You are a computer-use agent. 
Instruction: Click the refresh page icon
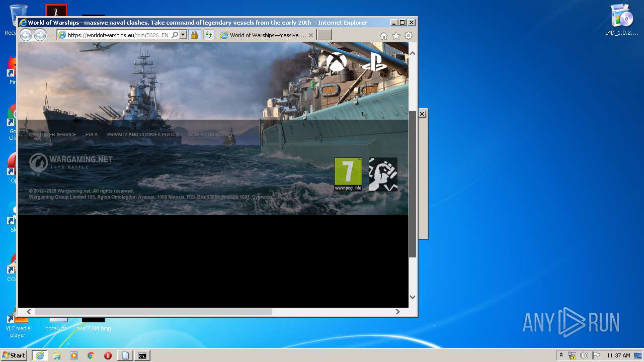(208, 35)
